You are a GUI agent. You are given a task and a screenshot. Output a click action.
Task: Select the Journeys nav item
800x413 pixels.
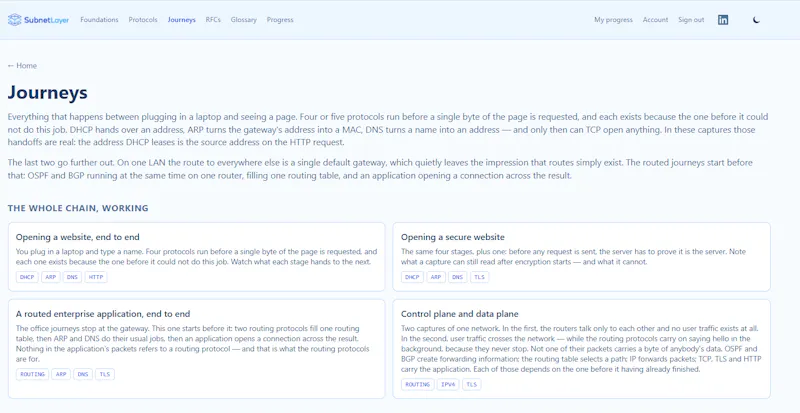[182, 20]
